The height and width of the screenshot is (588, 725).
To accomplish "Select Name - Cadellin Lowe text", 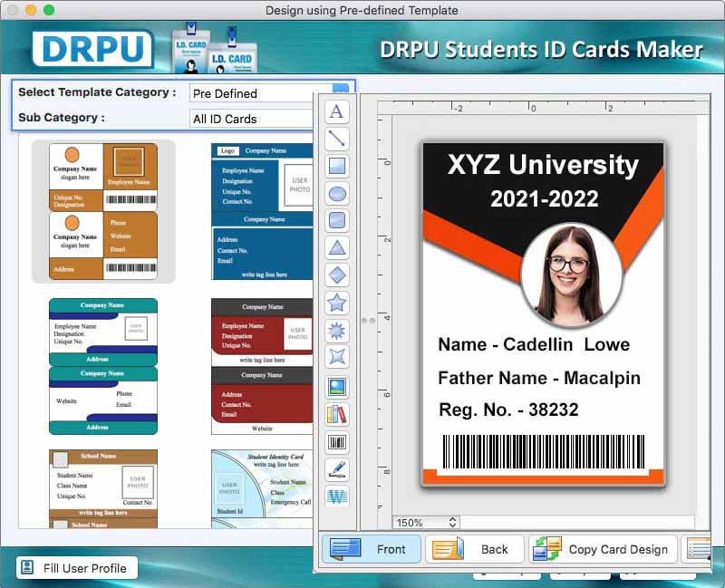I will (534, 344).
